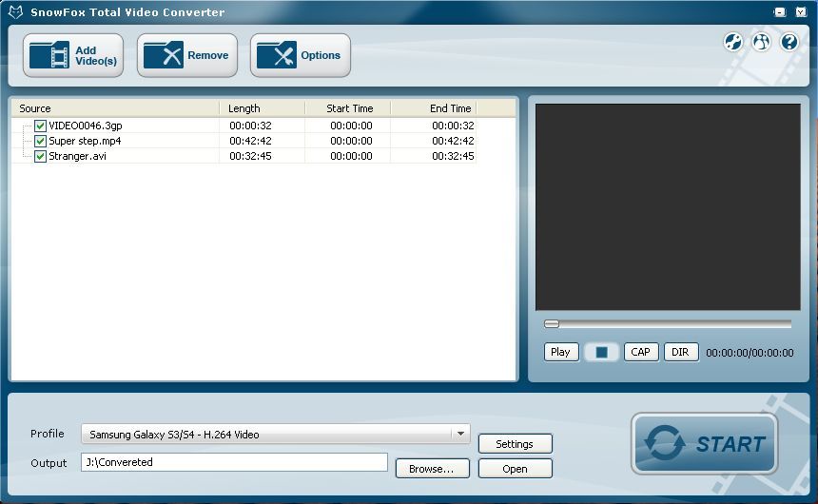
Task: Click the Samsung Galaxy S3/S4 profile combo box
Action: point(276,434)
